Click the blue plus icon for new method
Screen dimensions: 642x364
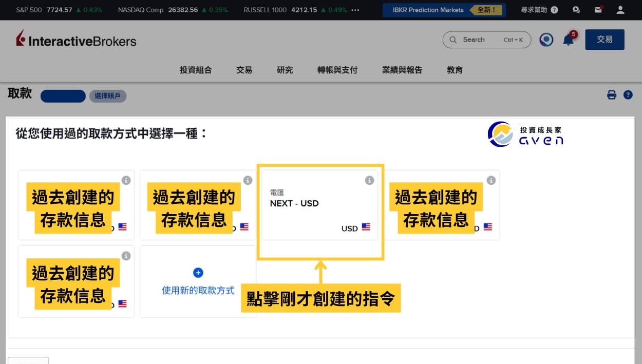[x=198, y=273]
